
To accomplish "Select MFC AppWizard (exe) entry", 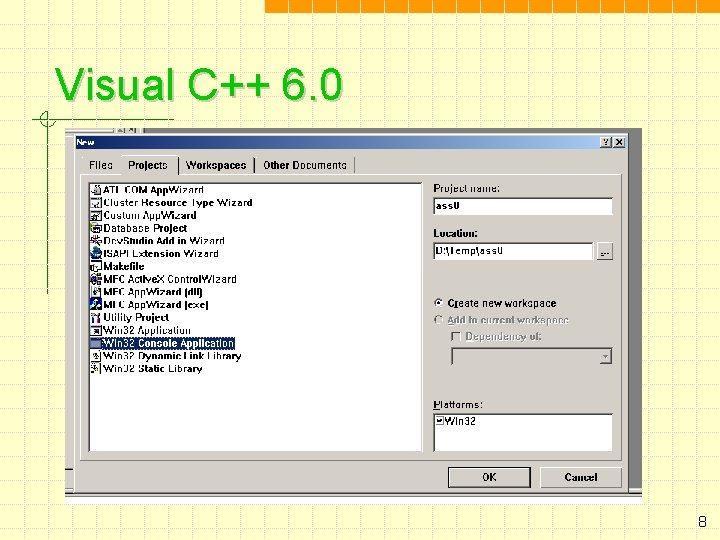I will 156,304.
